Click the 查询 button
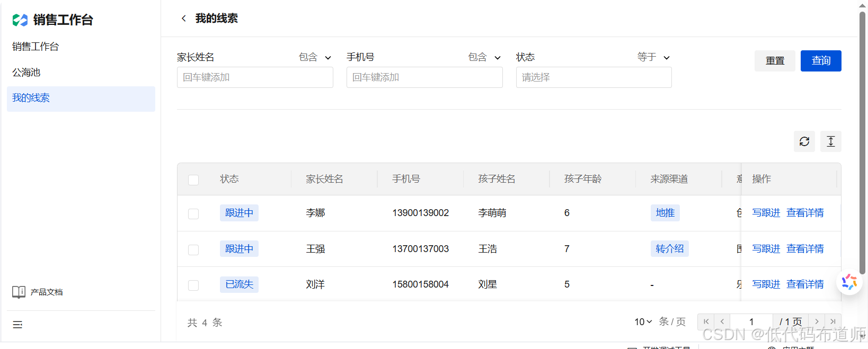Screen dimensions: 868x349 (821, 61)
